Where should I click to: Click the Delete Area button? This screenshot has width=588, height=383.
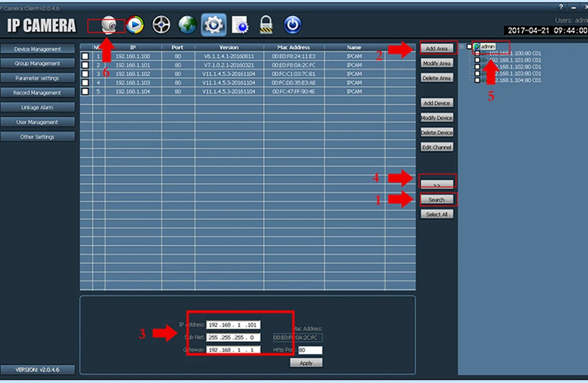(x=437, y=78)
